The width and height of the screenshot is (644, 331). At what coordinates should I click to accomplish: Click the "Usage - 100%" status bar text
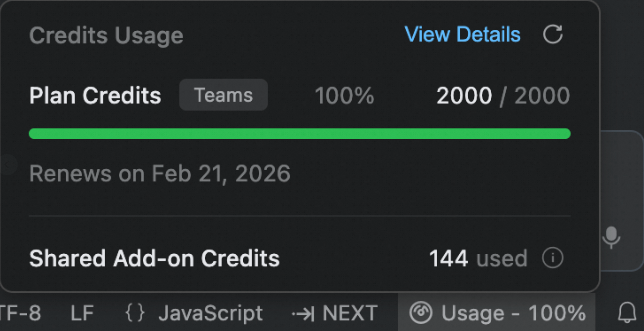[514, 313]
